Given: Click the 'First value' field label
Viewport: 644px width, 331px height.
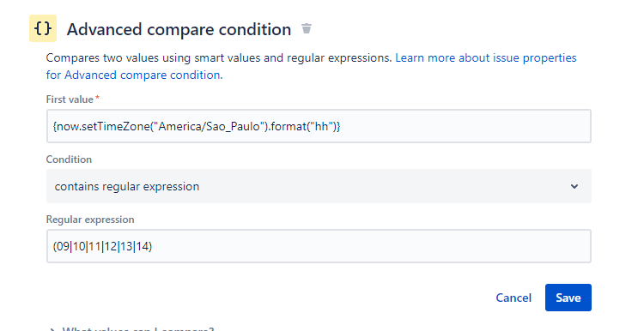Looking at the screenshot, I should point(70,99).
